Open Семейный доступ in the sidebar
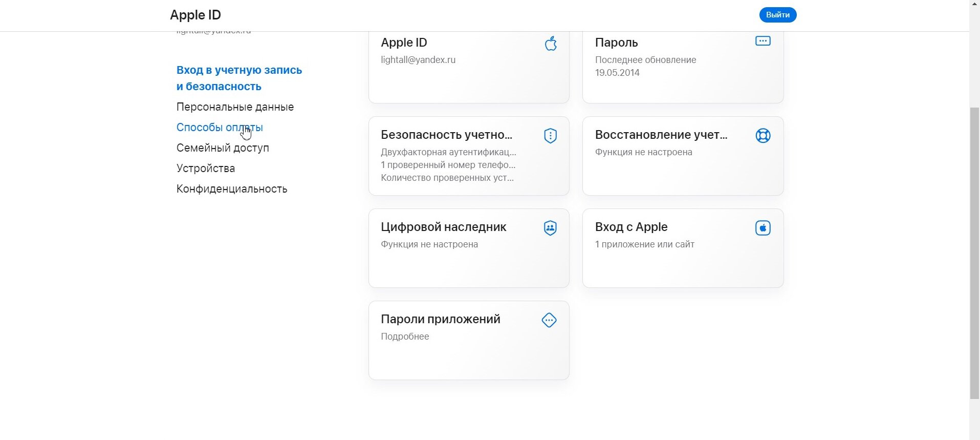Image resolution: width=980 pixels, height=440 pixels. [x=223, y=148]
